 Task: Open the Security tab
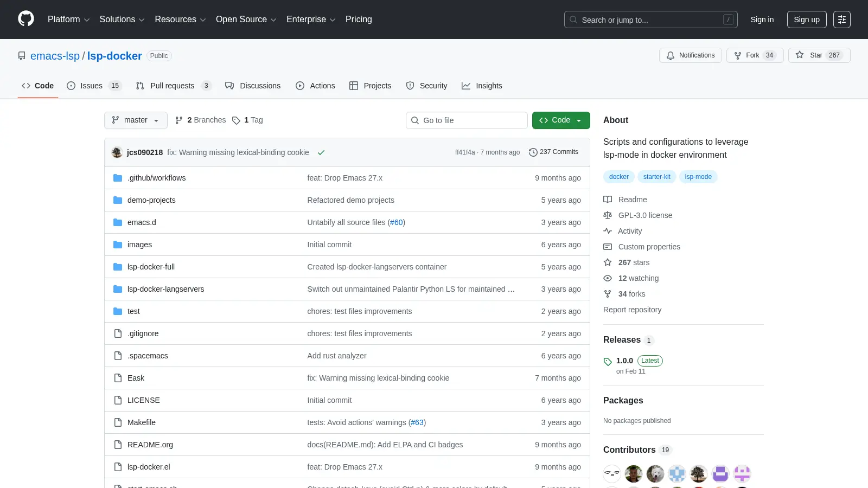427,86
